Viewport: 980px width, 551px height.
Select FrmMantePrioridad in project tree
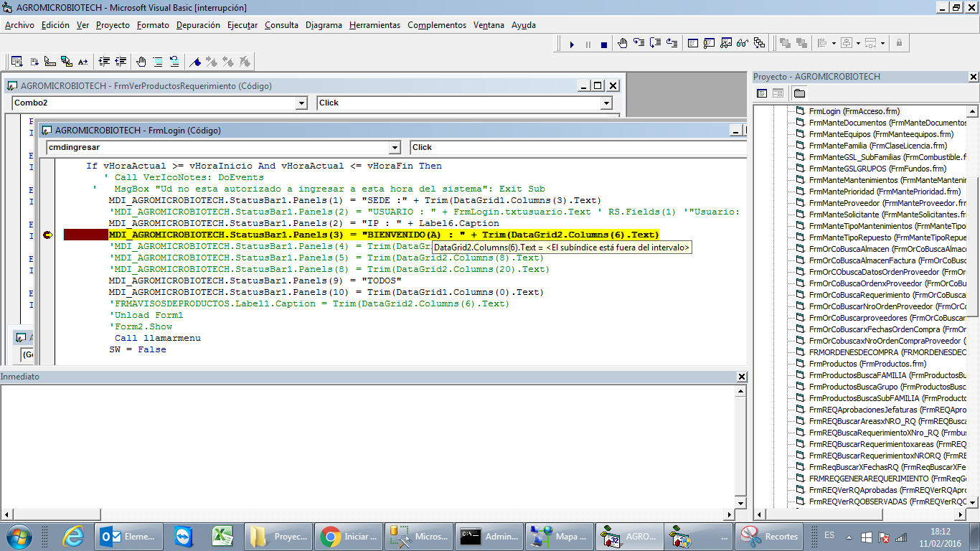884,192
